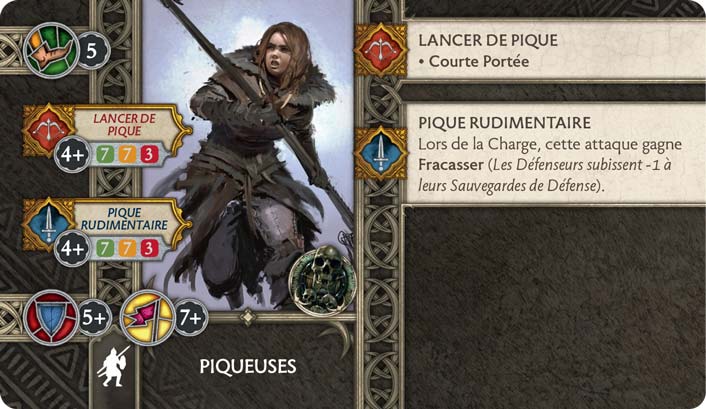
Task: Click the red bow icon beside Lancer de Pique stat
Action: [x=48, y=130]
